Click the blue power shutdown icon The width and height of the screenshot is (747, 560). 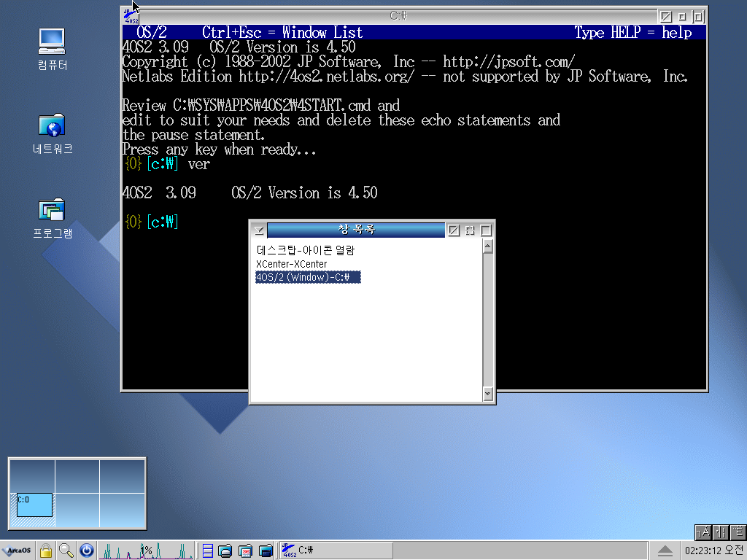(87, 551)
